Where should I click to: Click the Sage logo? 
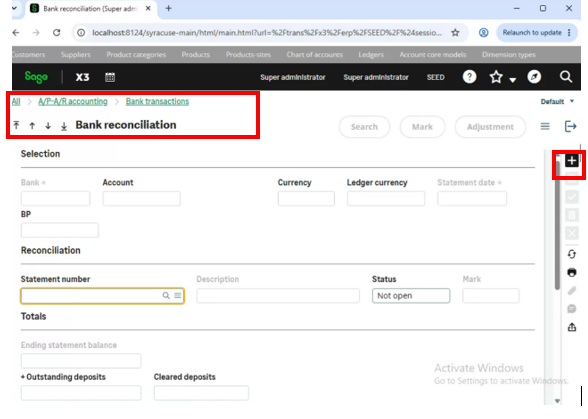click(36, 77)
